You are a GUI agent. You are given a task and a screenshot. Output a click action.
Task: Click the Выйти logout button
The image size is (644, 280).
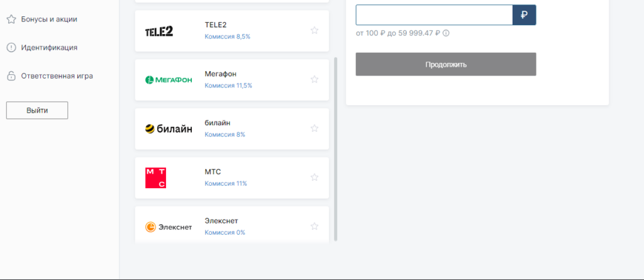coord(37,110)
